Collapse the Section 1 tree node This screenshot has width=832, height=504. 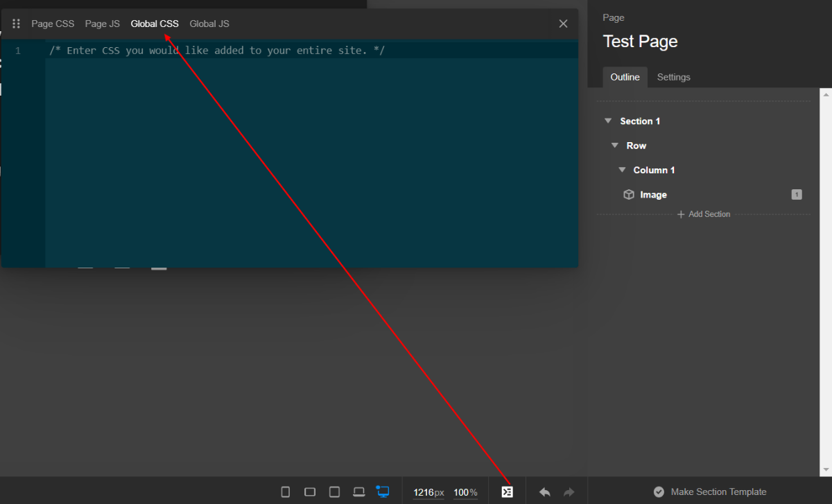[x=608, y=121]
